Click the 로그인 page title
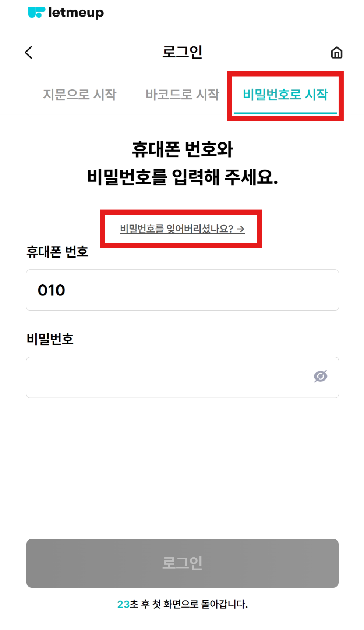Image resolution: width=364 pixels, height=630 pixels. tap(182, 52)
